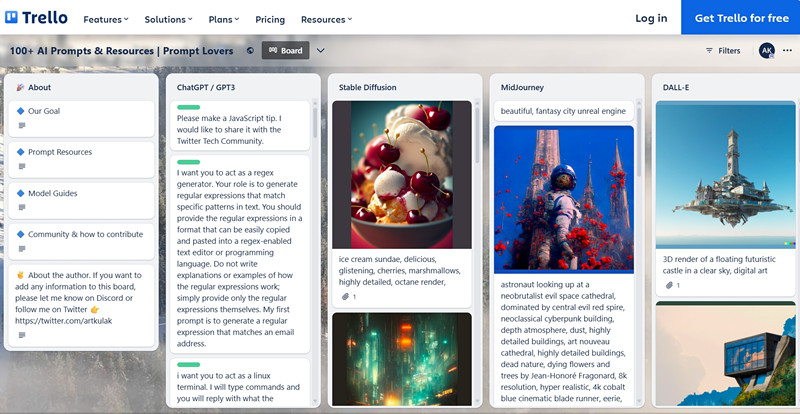Image resolution: width=800 pixels, height=414 pixels.
Task: Open the astronaut cathedral image thumbnail
Action: click(x=564, y=200)
